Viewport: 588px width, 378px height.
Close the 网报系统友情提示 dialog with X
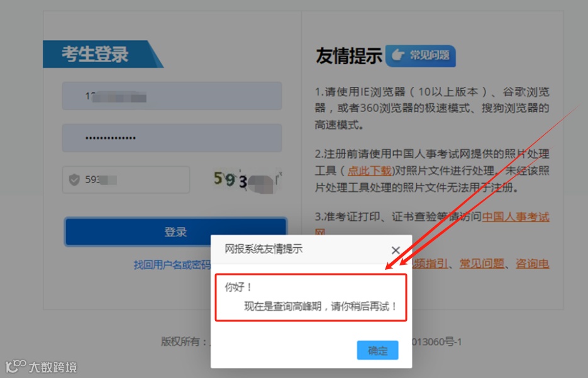pyautogui.click(x=396, y=250)
